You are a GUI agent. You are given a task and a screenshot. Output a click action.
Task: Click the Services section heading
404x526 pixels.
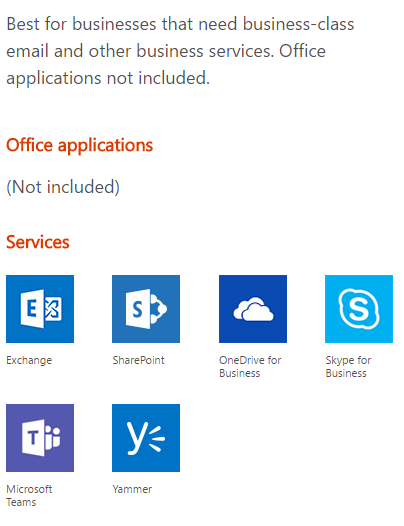(x=38, y=242)
